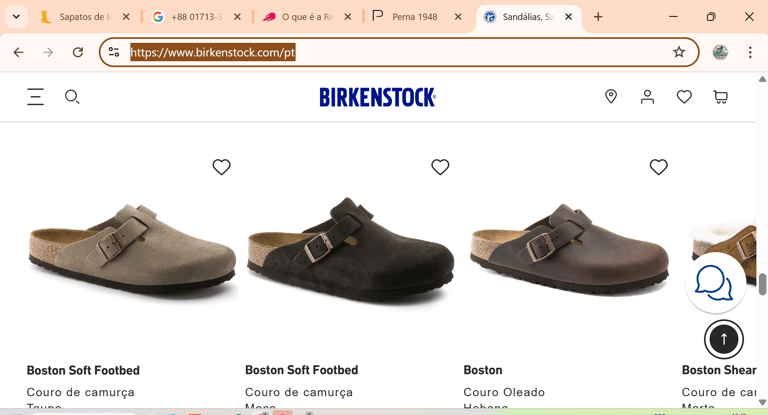
Task: Favorite the Boston Couro Oleado clog
Action: click(658, 167)
